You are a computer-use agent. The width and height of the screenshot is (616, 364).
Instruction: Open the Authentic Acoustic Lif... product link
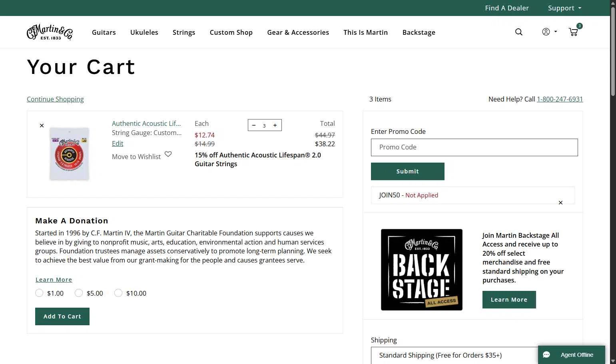coord(146,123)
